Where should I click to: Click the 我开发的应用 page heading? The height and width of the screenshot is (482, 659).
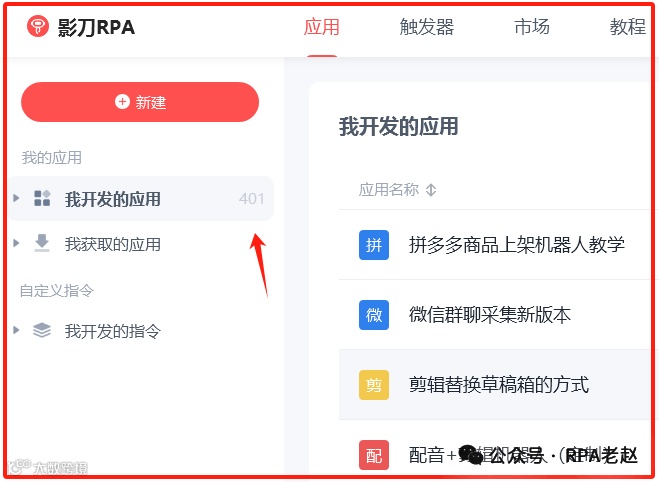398,126
